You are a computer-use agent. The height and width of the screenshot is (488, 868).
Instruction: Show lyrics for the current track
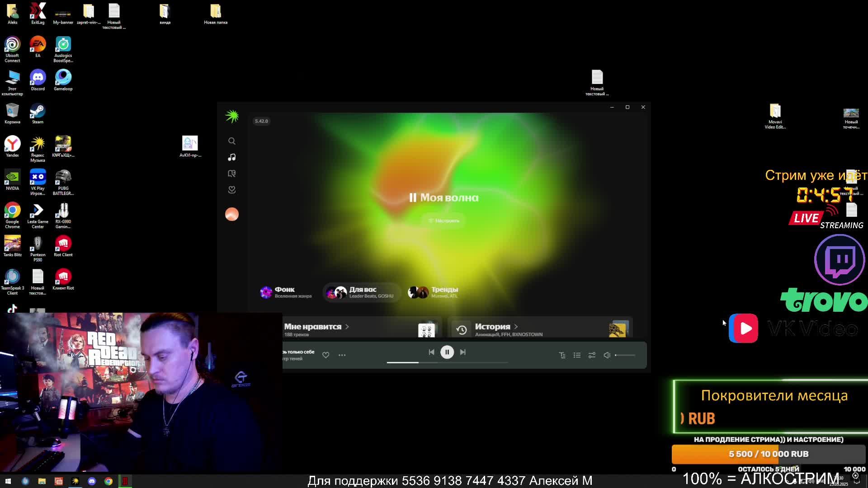point(562,355)
